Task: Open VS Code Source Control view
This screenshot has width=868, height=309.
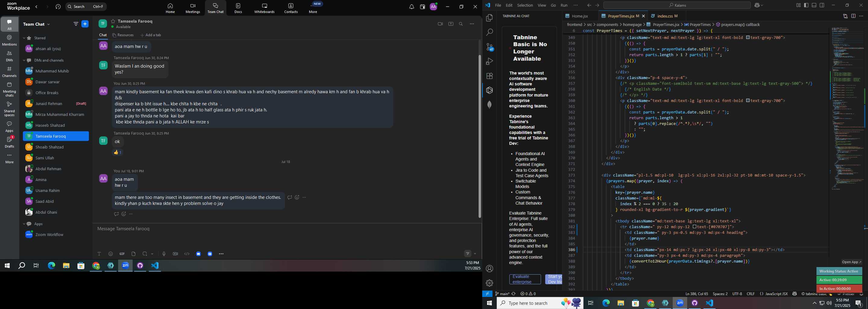Action: pyautogui.click(x=489, y=47)
